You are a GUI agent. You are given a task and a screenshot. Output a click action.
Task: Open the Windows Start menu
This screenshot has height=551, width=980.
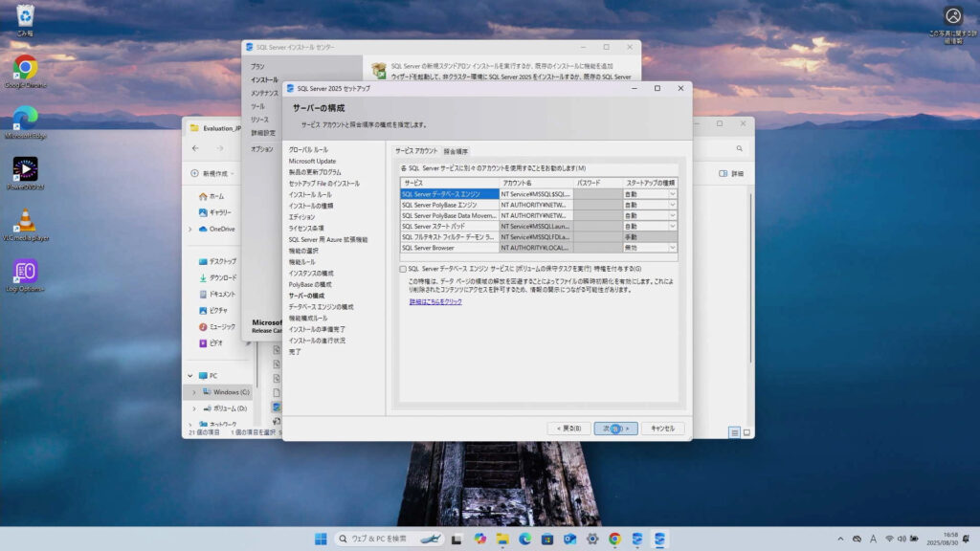[321, 539]
